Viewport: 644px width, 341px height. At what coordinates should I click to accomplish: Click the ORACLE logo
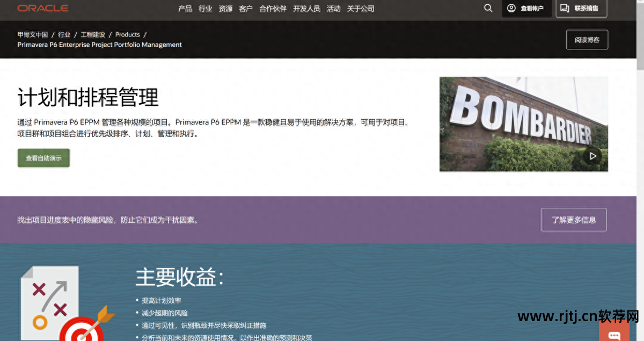pyautogui.click(x=42, y=8)
